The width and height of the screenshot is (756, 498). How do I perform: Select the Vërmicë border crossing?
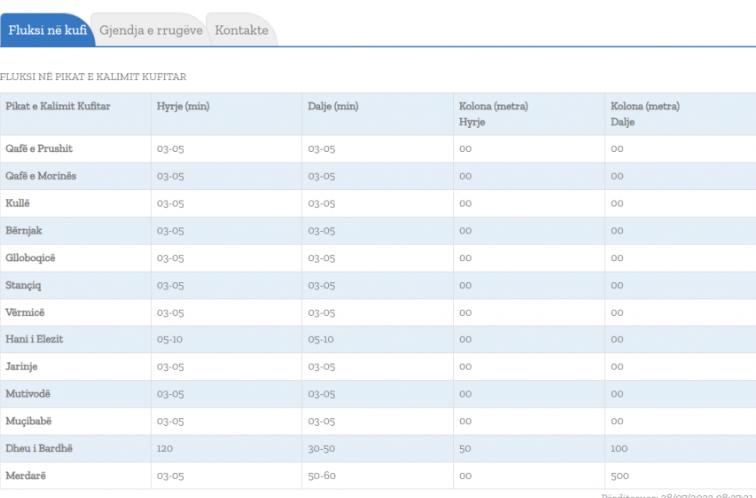point(26,312)
